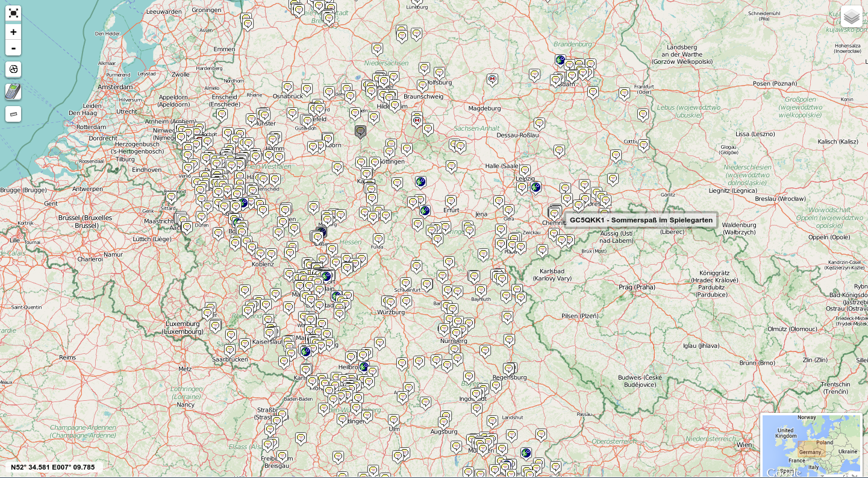Click the blue-green marker near Potsdam
This screenshot has height=478, width=868.
[560, 60]
